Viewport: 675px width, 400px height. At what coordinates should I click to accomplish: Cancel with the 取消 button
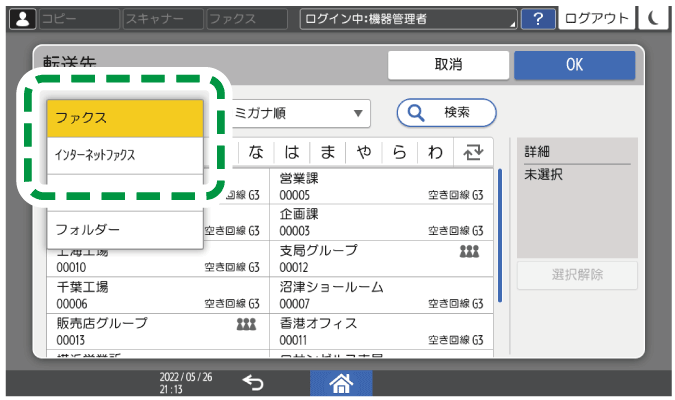pyautogui.click(x=448, y=65)
